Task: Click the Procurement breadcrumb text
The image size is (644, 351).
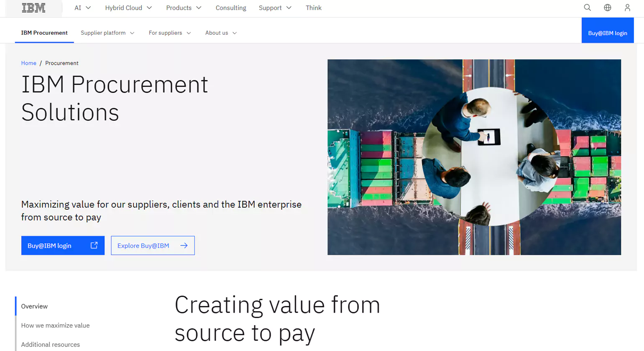Action: coord(62,63)
